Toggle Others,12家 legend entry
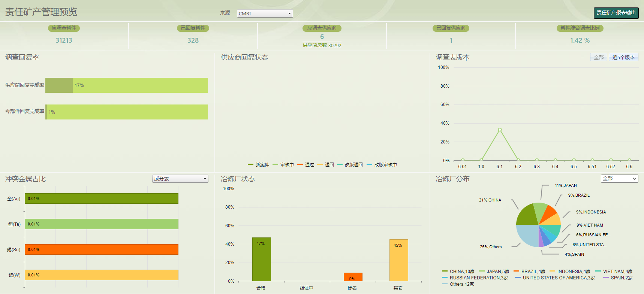Viewport: 644px width, 294px height. click(x=458, y=284)
